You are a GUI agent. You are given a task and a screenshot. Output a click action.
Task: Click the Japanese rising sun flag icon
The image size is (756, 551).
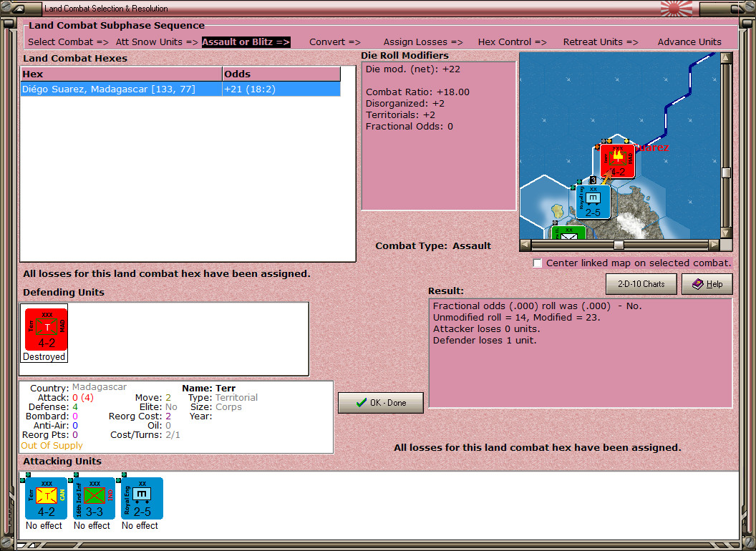coord(676,8)
